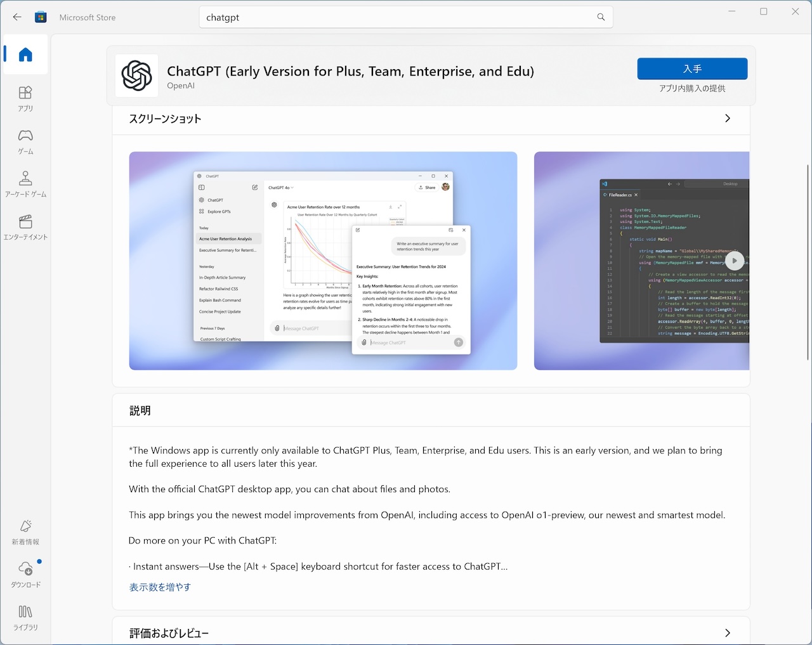This screenshot has width=812, height=645.
Task: Open the ゲーム section in sidebar
Action: pos(25,142)
